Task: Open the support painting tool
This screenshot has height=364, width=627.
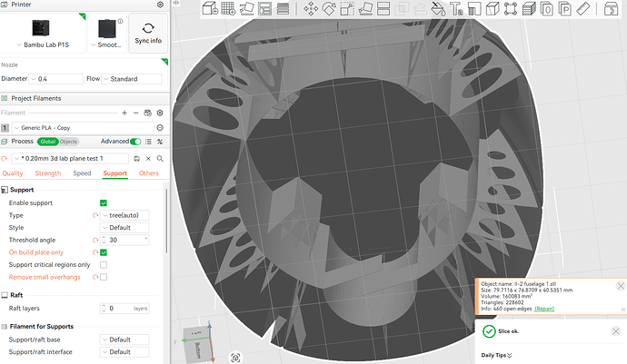Action: click(x=474, y=8)
